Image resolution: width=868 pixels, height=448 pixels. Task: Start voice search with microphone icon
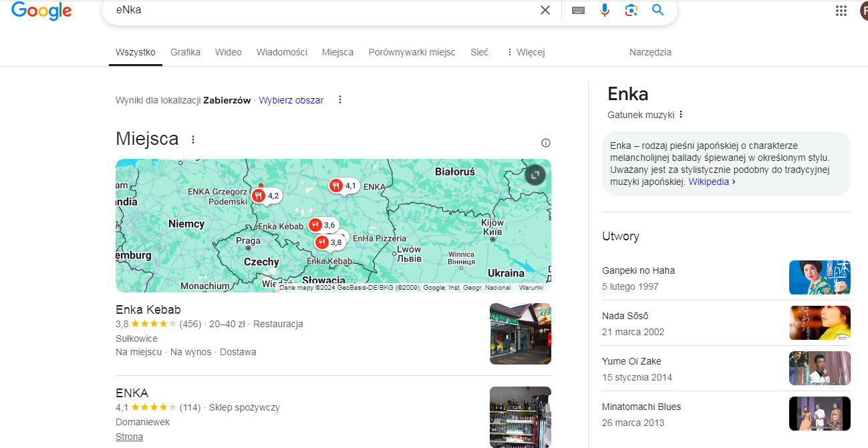(605, 10)
